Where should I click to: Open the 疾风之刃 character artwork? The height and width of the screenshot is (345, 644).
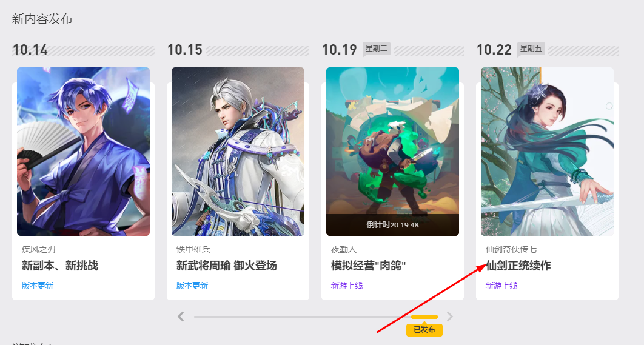[83, 152]
